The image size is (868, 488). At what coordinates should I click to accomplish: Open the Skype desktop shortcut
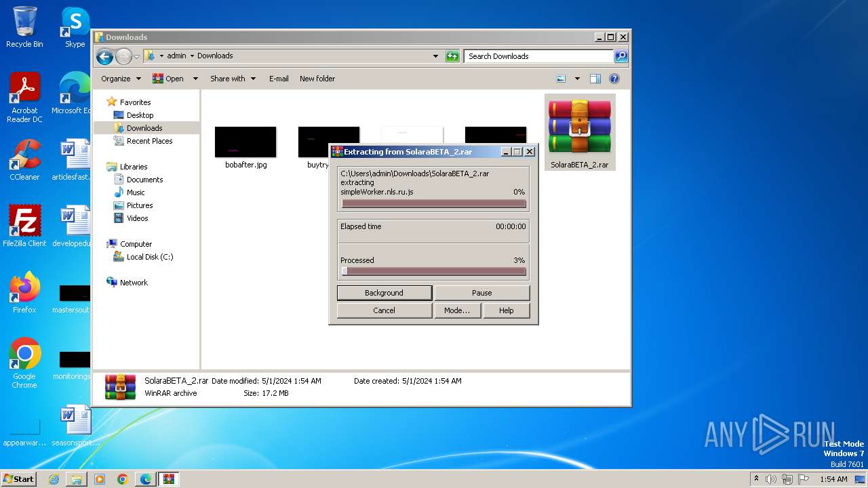click(75, 27)
